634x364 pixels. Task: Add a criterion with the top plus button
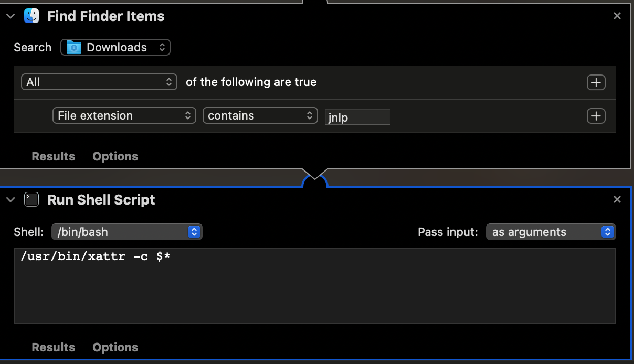tap(596, 82)
